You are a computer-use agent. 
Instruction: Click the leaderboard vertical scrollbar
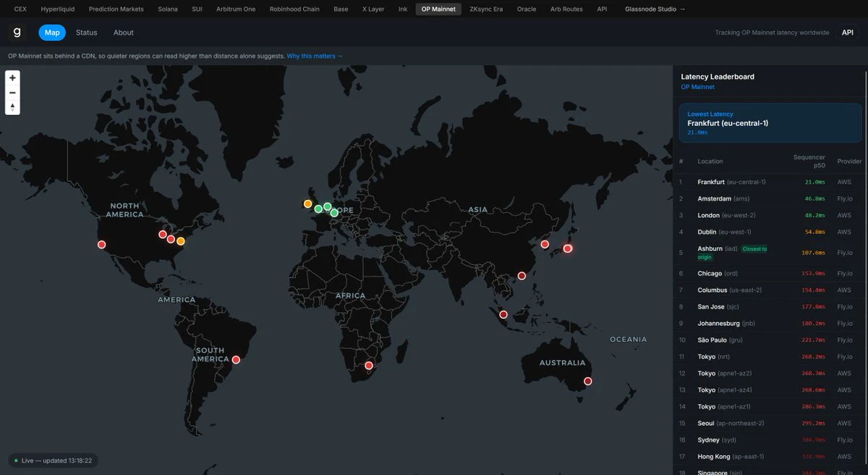pyautogui.click(x=866, y=268)
